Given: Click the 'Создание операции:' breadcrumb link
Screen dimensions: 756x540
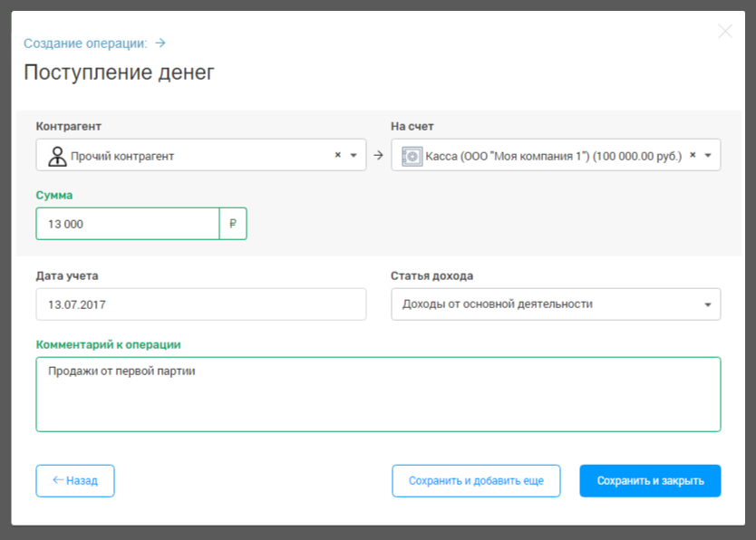Looking at the screenshot, I should (x=85, y=43).
